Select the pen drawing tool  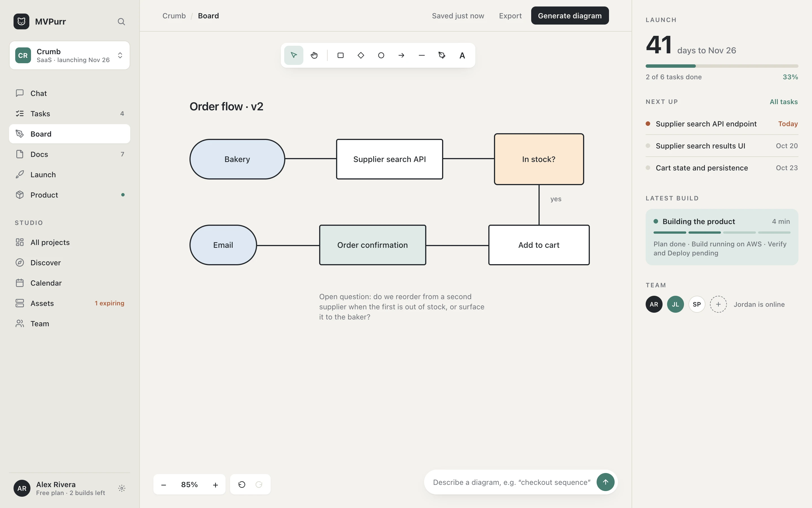(442, 55)
